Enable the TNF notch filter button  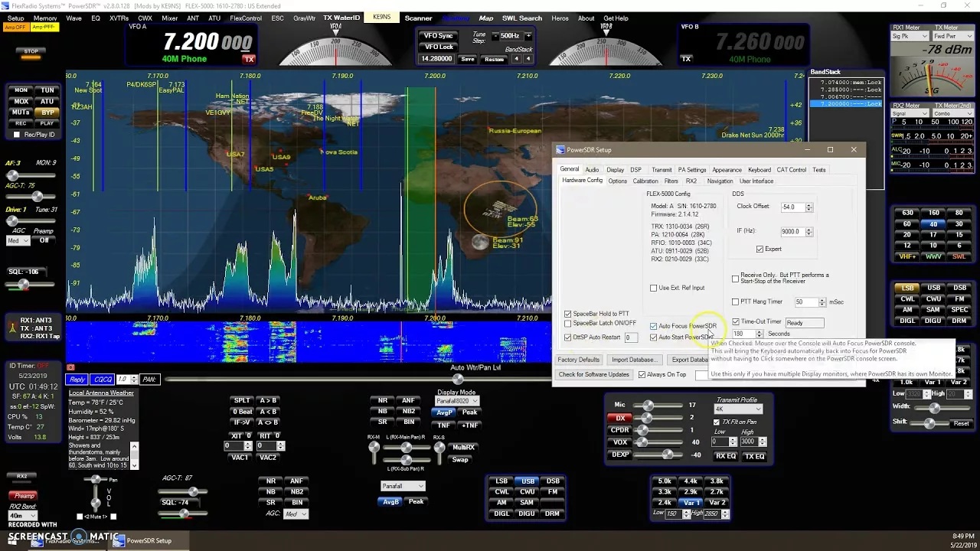tap(443, 425)
